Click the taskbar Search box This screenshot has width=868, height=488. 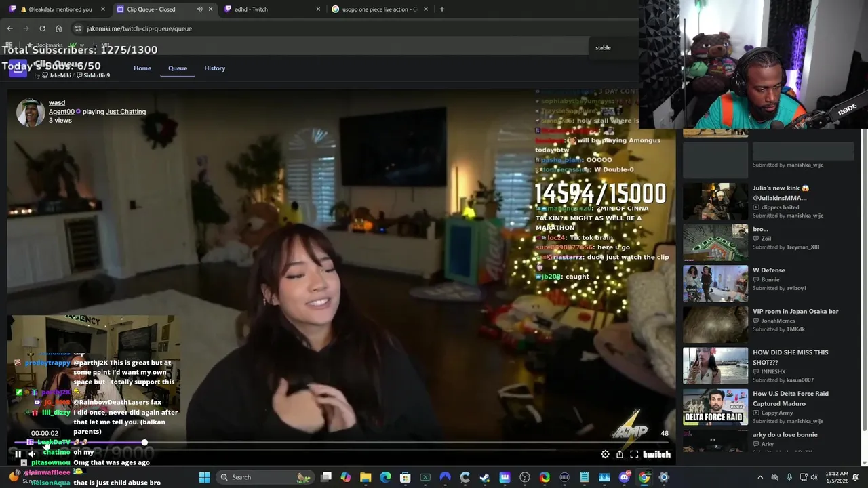tap(266, 477)
